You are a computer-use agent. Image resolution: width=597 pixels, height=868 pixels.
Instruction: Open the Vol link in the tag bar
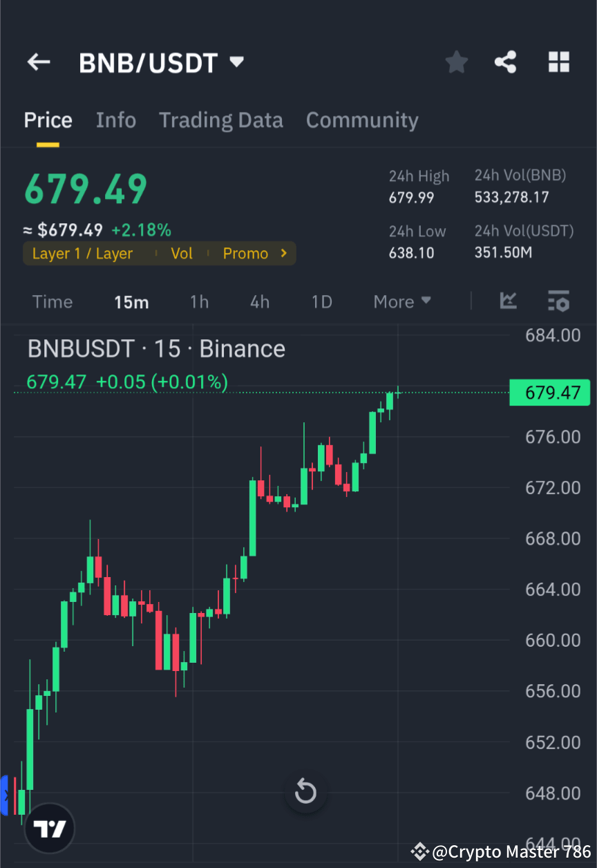(x=182, y=253)
